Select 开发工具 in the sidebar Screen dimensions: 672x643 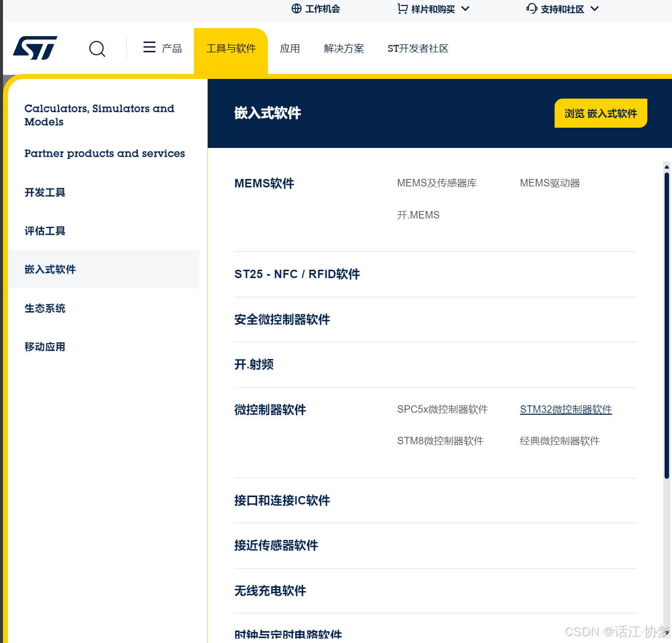pyautogui.click(x=45, y=192)
